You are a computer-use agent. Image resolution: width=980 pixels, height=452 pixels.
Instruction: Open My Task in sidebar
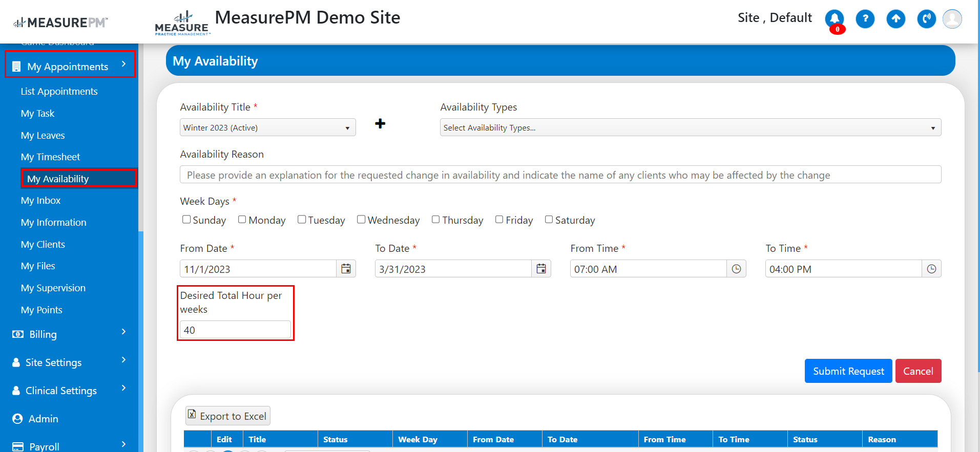point(37,113)
